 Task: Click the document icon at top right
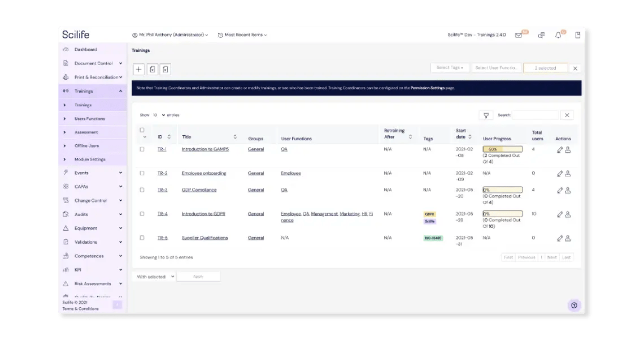(x=577, y=35)
